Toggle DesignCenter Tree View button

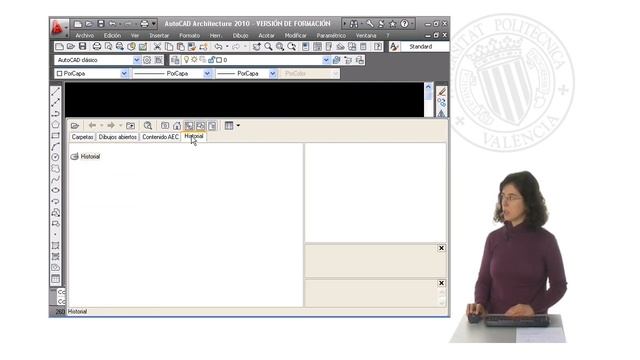[x=189, y=126]
